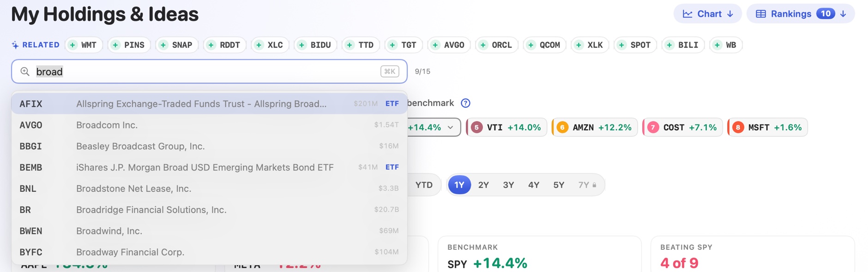The height and width of the screenshot is (272, 868).
Task: Open the Chart button
Action: (708, 14)
